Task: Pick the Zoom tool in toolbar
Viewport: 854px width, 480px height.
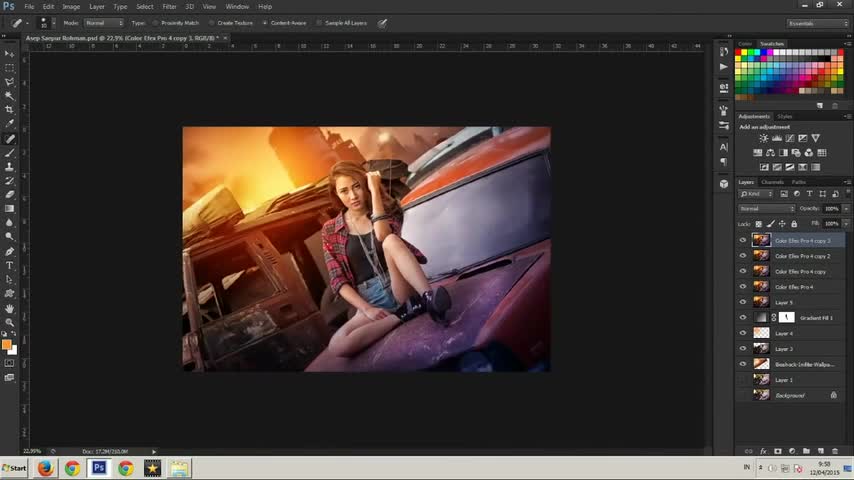Action: (x=10, y=323)
